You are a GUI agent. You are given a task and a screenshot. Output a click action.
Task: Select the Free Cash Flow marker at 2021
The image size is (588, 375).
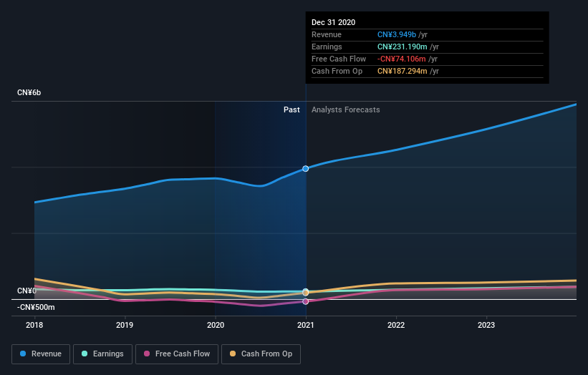(306, 301)
